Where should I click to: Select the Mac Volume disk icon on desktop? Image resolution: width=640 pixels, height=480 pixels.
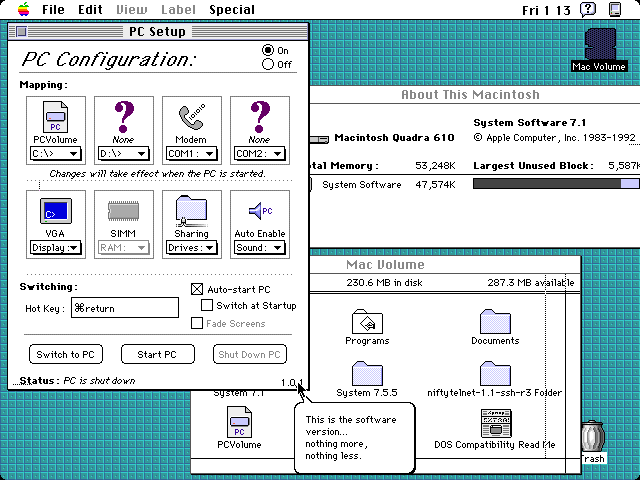(599, 44)
